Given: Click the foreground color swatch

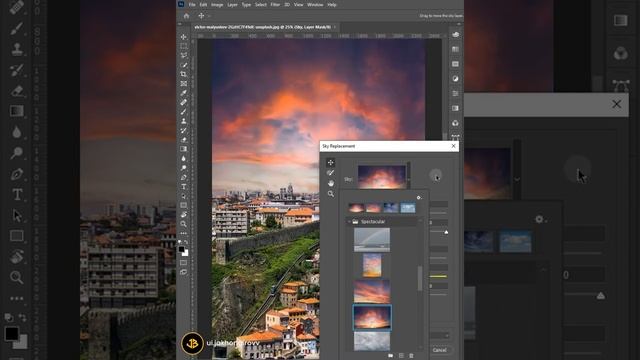Looking at the screenshot, I should pyautogui.click(x=182, y=249).
